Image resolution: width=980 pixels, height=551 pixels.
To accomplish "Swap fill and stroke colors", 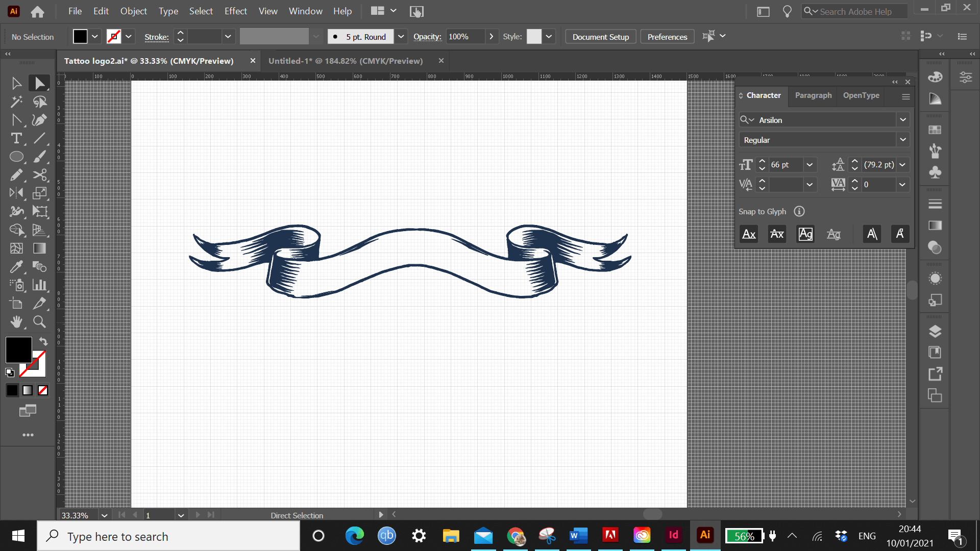I will click(x=43, y=341).
